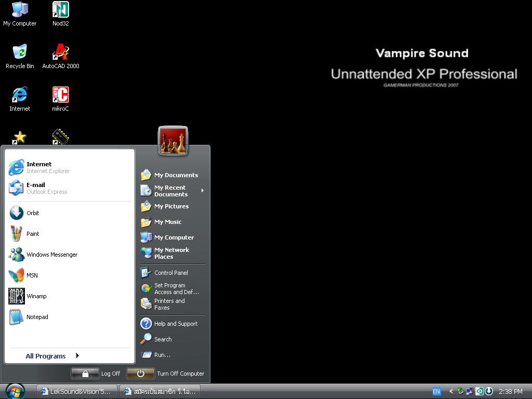Image resolution: width=532 pixels, height=399 pixels.
Task: Launch Paint from Start menu
Action: coord(70,234)
